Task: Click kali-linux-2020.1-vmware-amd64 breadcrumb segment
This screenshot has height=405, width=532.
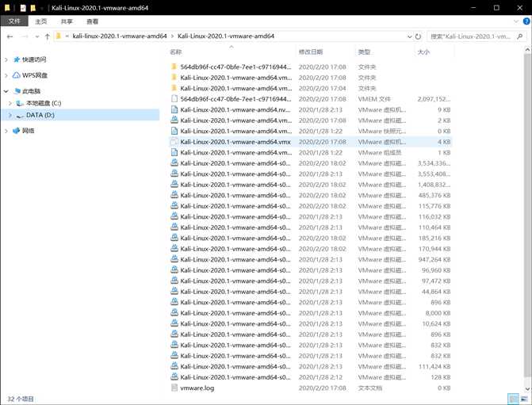Action: click(x=120, y=36)
